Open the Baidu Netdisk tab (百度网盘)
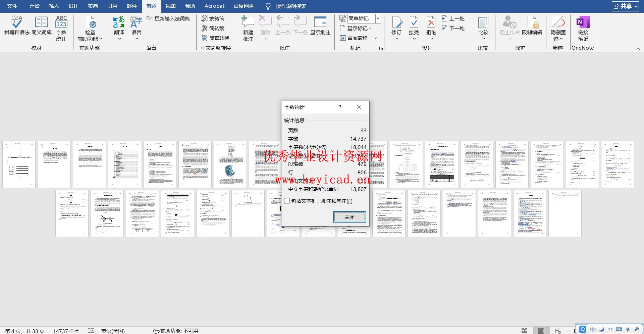The image size is (644, 334). point(244,6)
